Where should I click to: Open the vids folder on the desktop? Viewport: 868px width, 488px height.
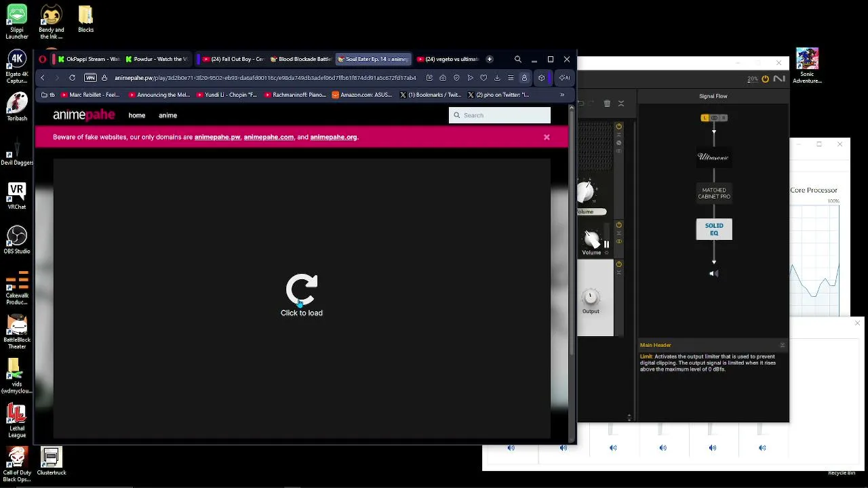17,377
